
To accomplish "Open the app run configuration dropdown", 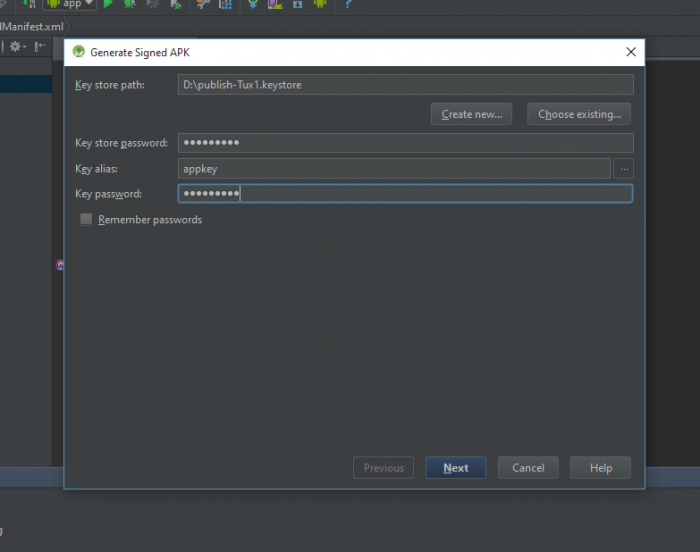I will click(x=70, y=4).
